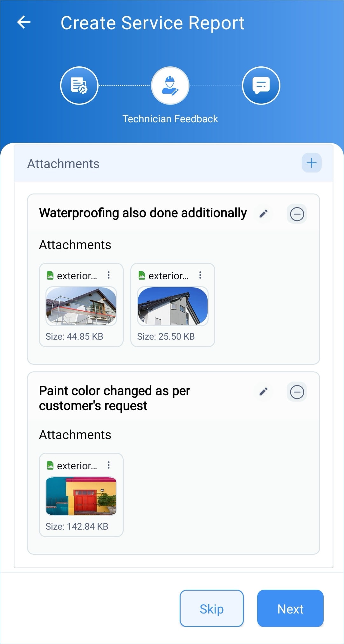Open options for 44.85 KB attachment
Screen dimensions: 344x644
[109, 275]
